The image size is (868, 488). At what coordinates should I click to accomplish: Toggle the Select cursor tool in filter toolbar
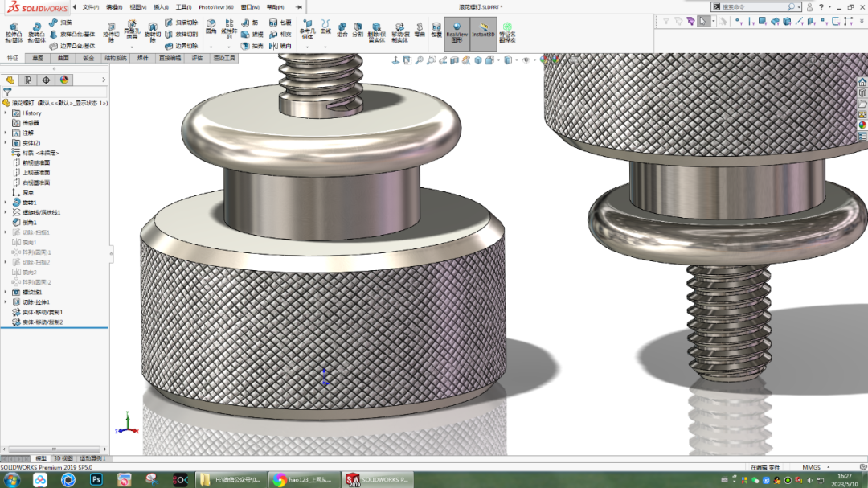pyautogui.click(x=702, y=22)
